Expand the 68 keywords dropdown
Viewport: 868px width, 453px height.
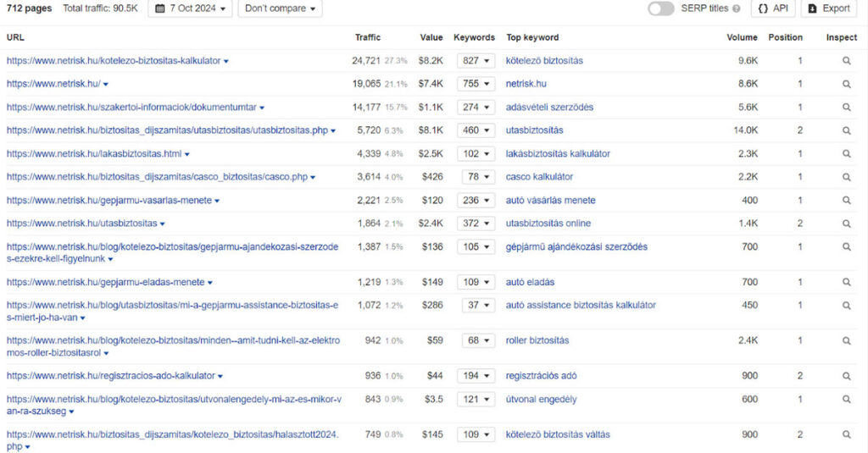478,340
